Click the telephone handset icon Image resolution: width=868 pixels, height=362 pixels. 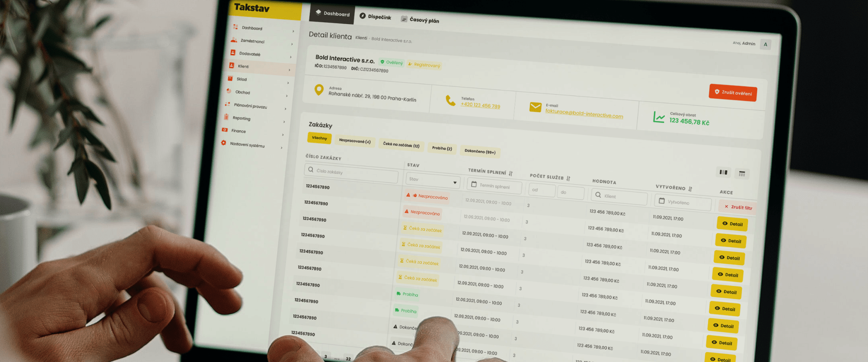[x=451, y=100]
